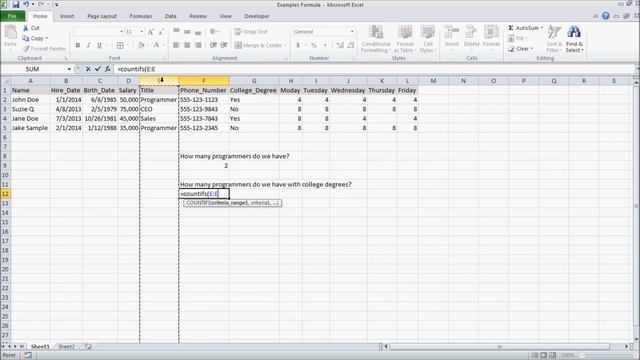The width and height of the screenshot is (640, 360).
Task: Decrease indent icon in Alignment group
Action: [213, 45]
